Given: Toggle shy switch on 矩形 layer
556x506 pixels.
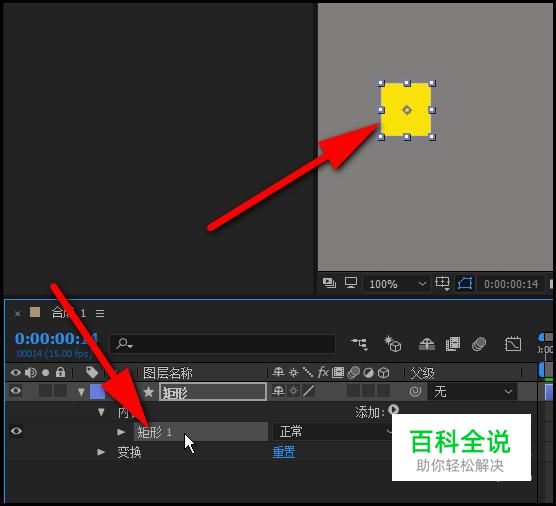Looking at the screenshot, I should 278,391.
